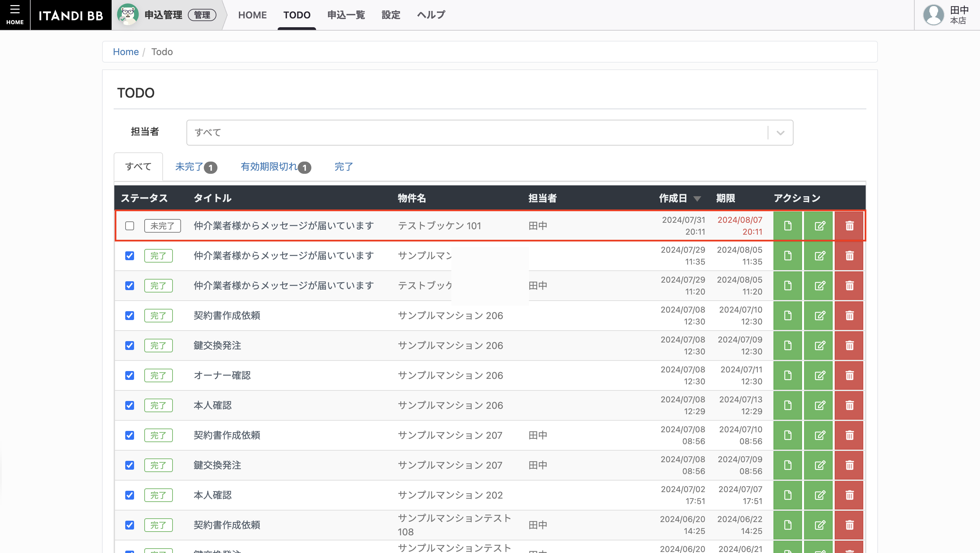Screen dimensions: 980x553
Task: Click the bear mascot 申込管理 logo
Action: (128, 14)
